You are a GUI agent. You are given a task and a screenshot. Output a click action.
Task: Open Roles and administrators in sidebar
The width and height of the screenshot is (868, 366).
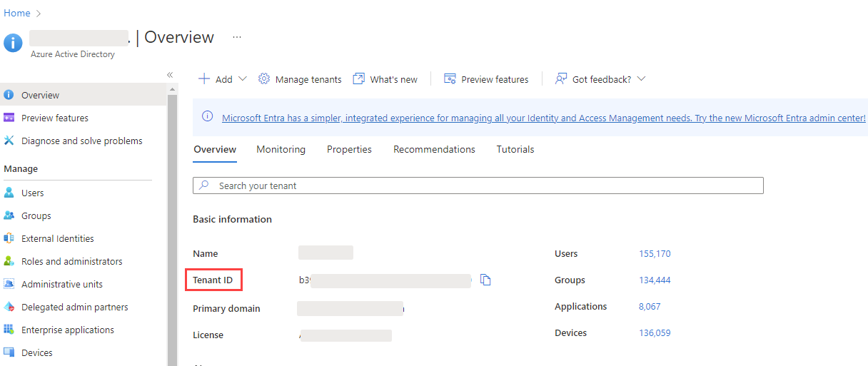point(71,261)
